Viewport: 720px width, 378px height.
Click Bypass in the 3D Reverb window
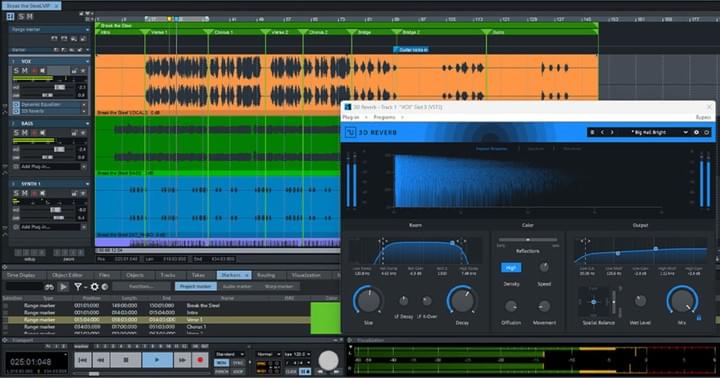tap(703, 117)
